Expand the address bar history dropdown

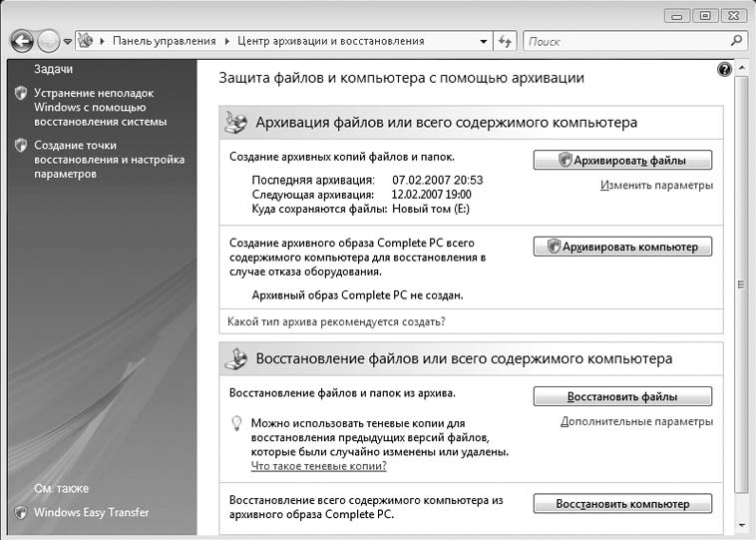[x=483, y=41]
